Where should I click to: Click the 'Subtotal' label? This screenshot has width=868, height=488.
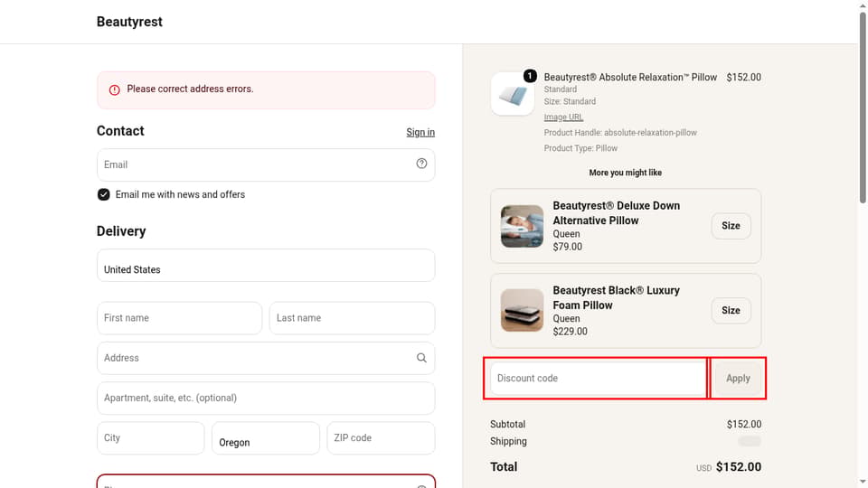507,425
